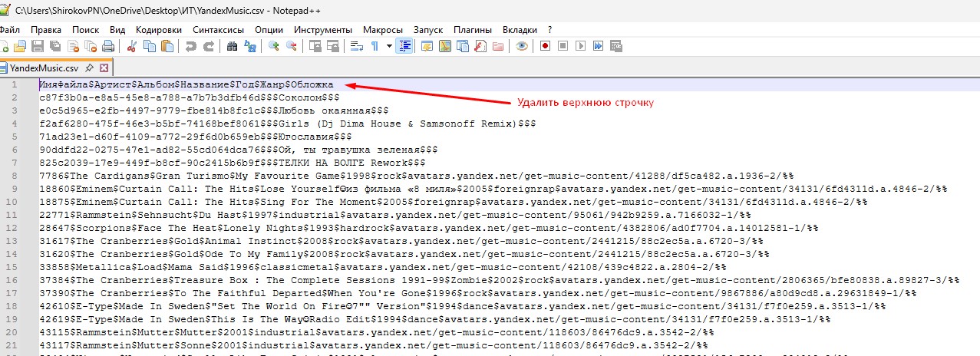Viewport: 980px width, 356px height.
Task: Toggle the indent guide button
Action: tap(404, 46)
